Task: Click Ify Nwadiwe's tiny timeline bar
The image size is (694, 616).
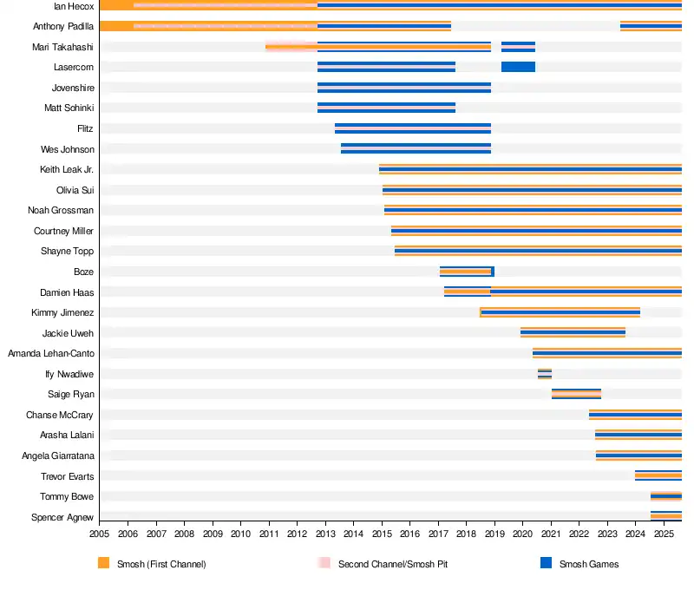Action: (x=544, y=374)
